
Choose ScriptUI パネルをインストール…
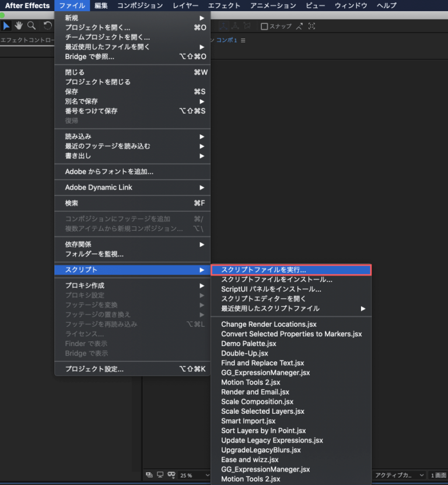coord(291,289)
